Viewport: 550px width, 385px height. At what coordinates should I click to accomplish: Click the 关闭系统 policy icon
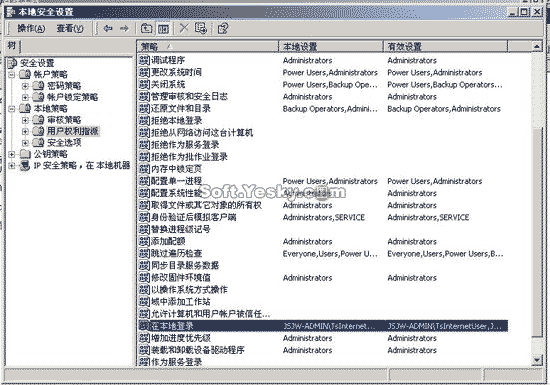145,84
